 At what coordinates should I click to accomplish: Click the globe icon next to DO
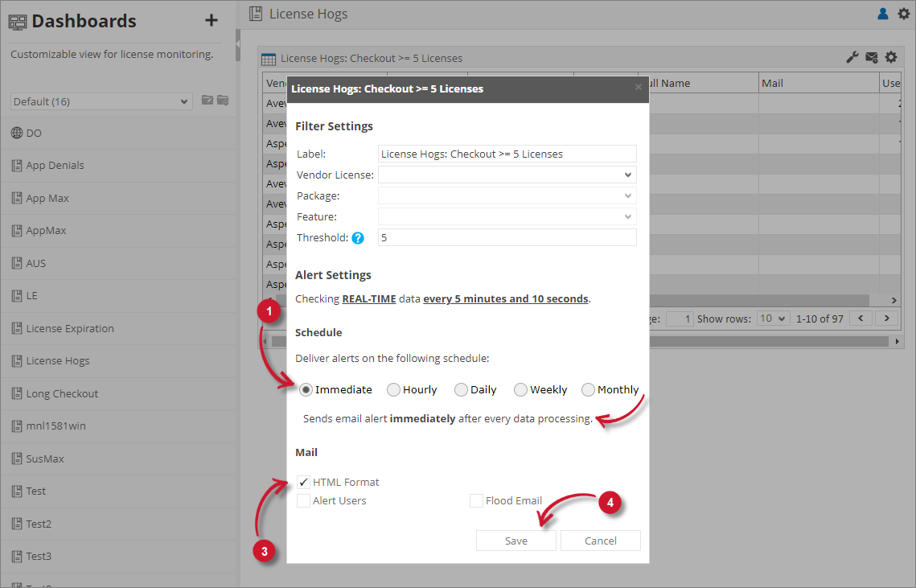17,133
